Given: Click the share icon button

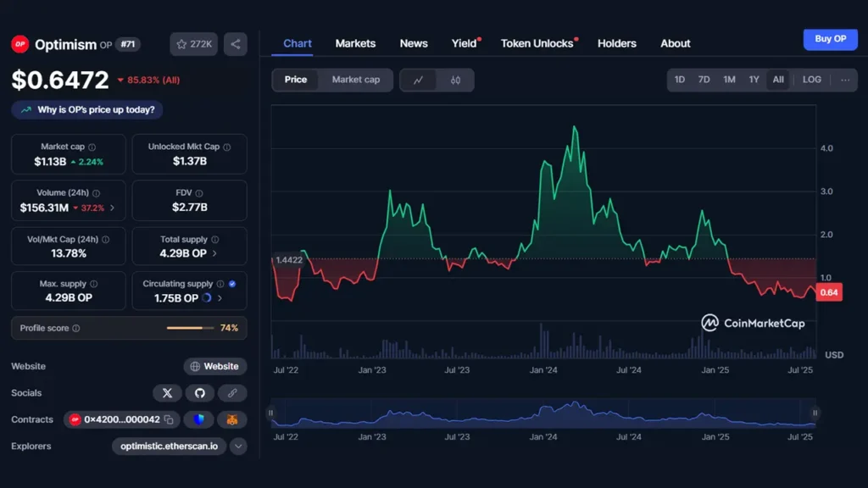Looking at the screenshot, I should (236, 44).
